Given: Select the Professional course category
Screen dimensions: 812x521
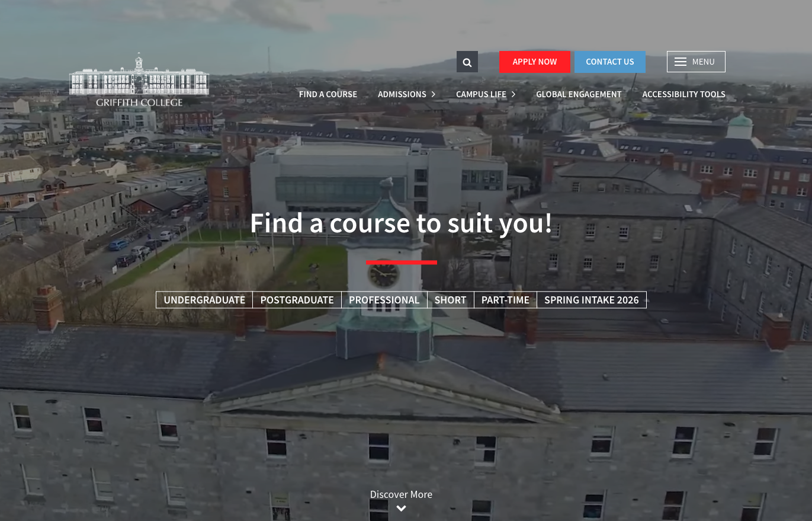Looking at the screenshot, I should [x=384, y=300].
